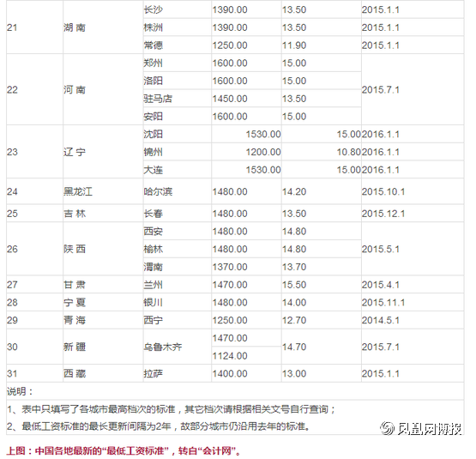Click the 陕西 date 2015.5.1
The height and width of the screenshot is (459, 476).
click(413, 249)
